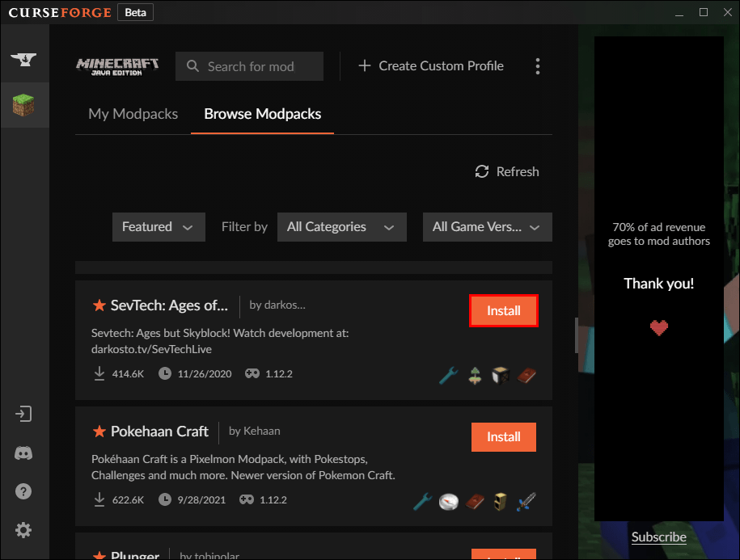Click the login arrow icon in sidebar
The width and height of the screenshot is (740, 560).
[x=23, y=414]
